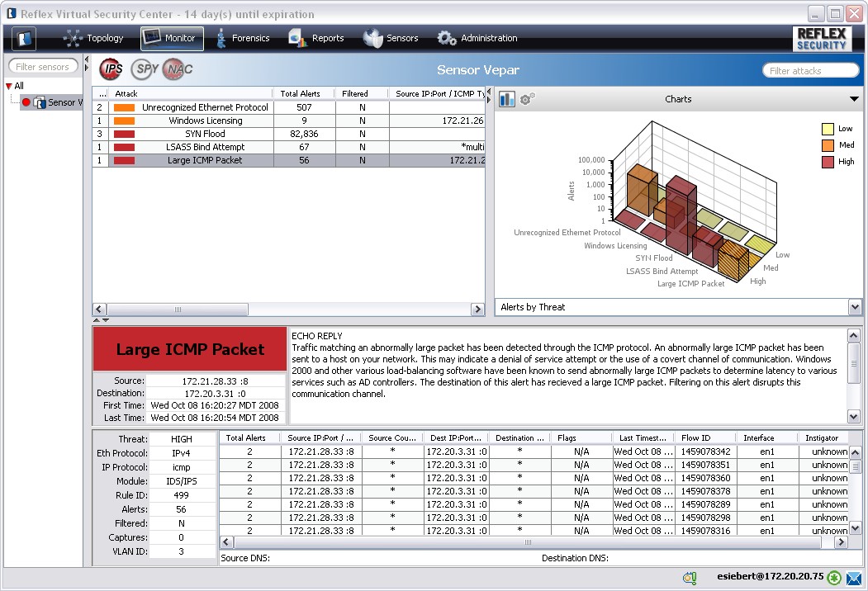The width and height of the screenshot is (868, 591).
Task: Click the green status icon in status bar
Action: (x=835, y=578)
